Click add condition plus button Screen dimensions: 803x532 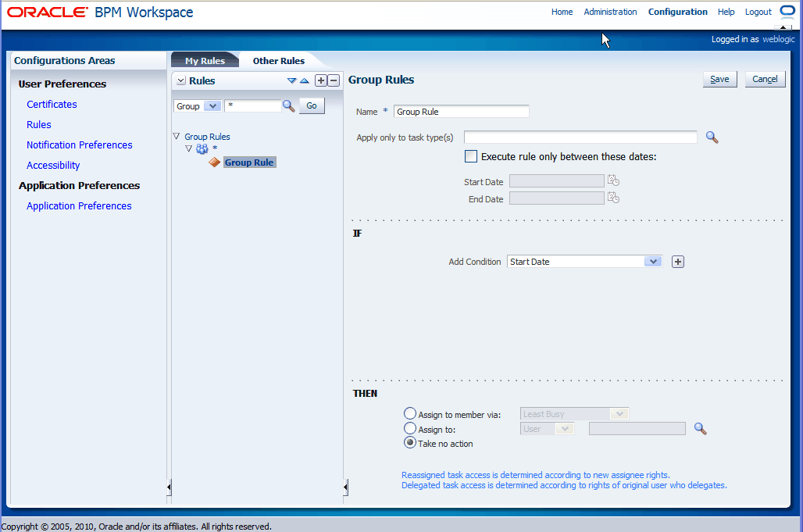pos(677,262)
